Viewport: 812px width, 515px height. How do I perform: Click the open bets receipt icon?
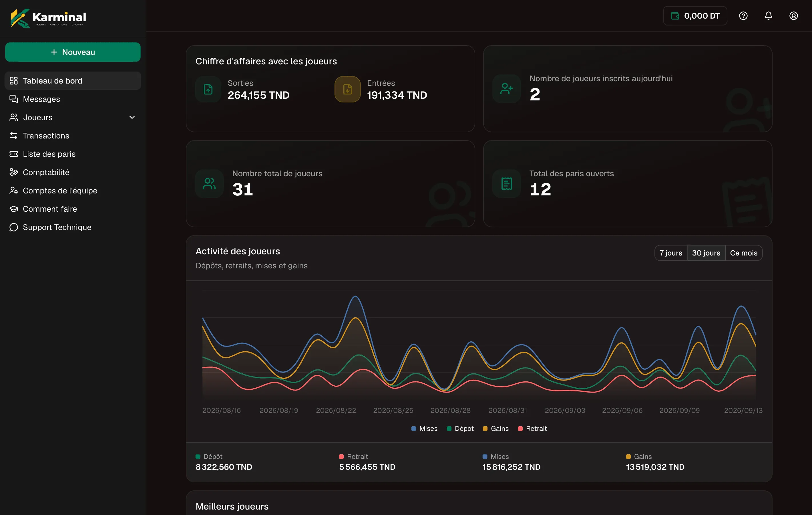click(x=506, y=184)
